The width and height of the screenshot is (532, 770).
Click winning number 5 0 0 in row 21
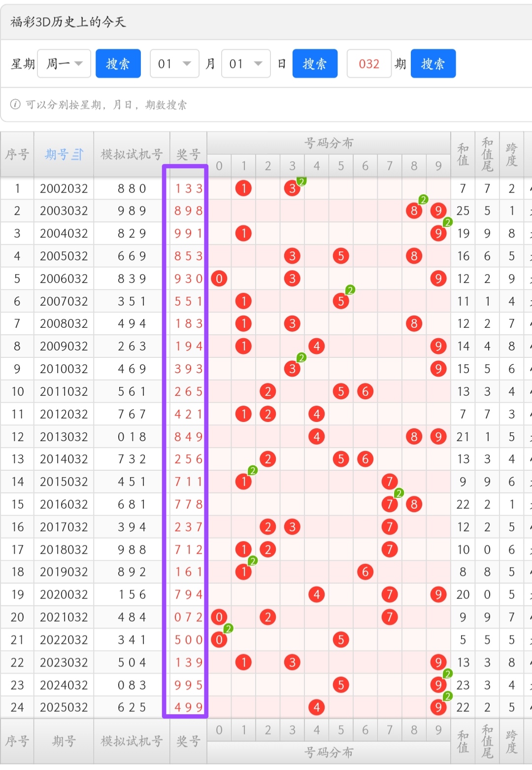[x=189, y=640]
